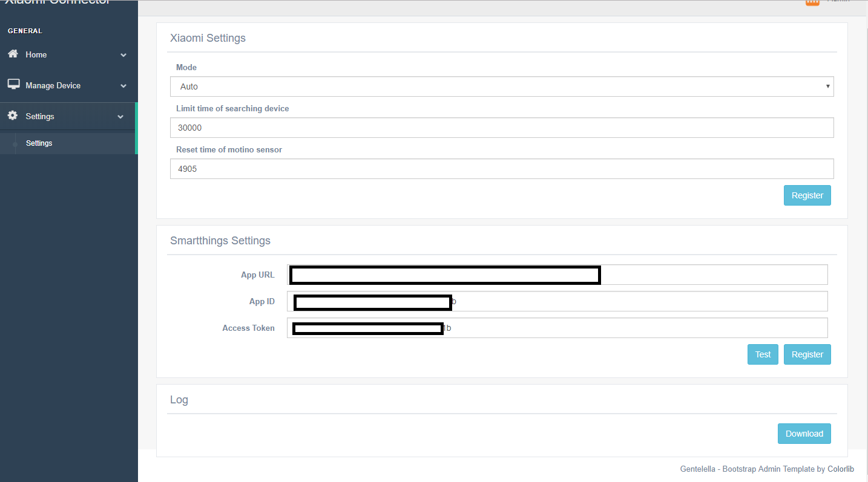Click the Test button in Smartthings Settings
The width and height of the screenshot is (868, 482).
[763, 354]
